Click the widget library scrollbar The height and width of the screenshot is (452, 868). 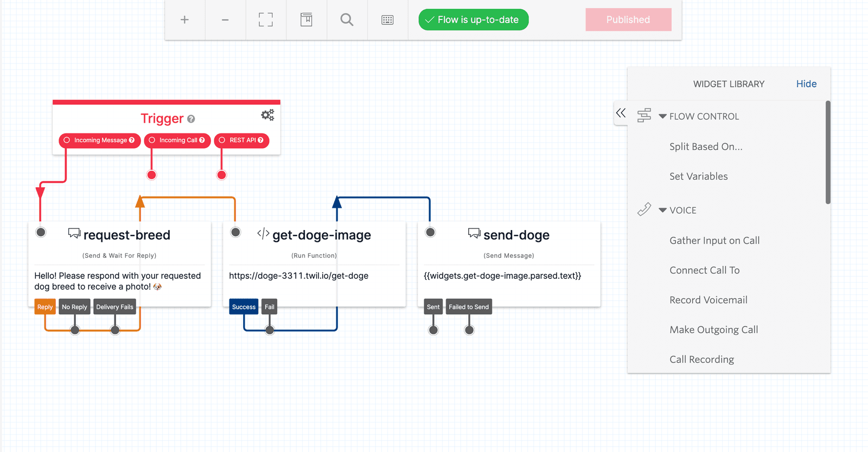pyautogui.click(x=828, y=152)
